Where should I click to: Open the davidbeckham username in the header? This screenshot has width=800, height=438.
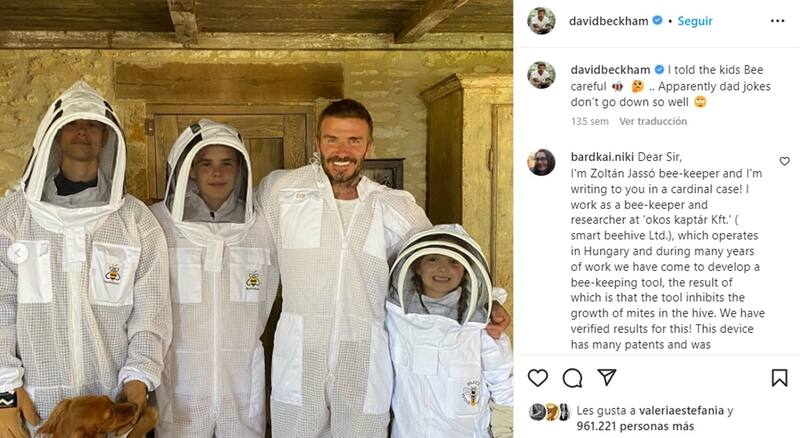coord(609,21)
